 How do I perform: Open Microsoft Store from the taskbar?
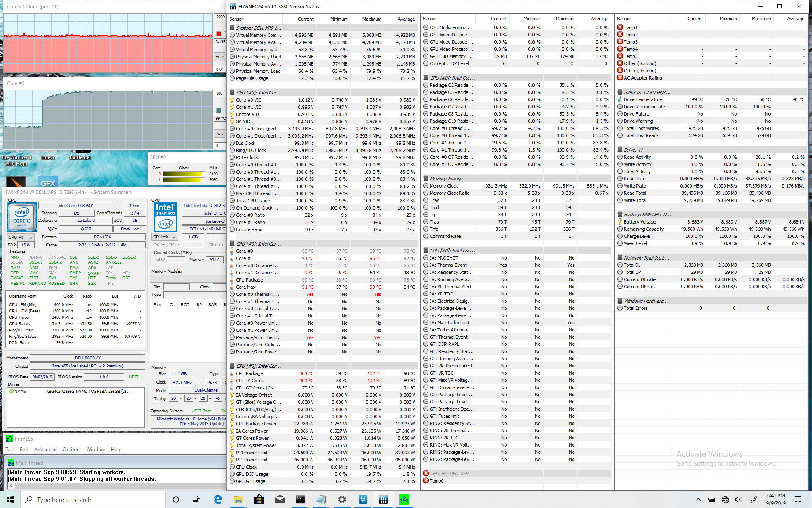click(x=259, y=500)
